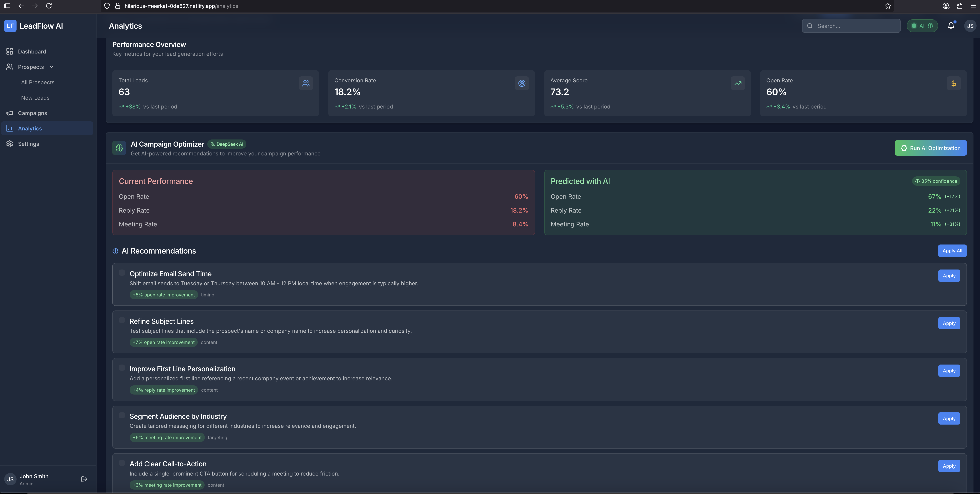Bookmark page with the star icon
The height and width of the screenshot is (494, 980).
(x=887, y=6)
